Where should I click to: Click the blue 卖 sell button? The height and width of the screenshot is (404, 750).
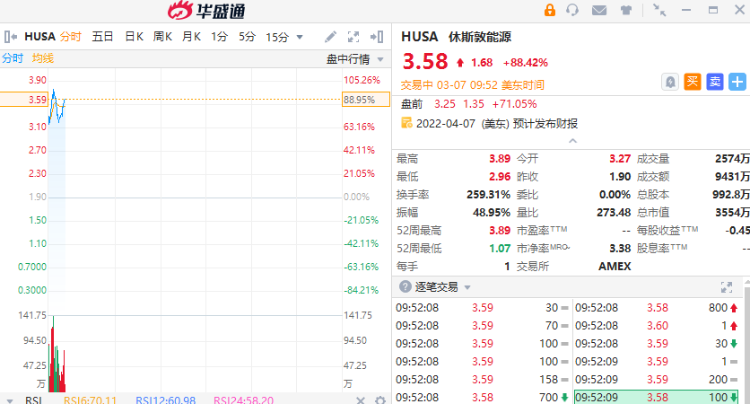714,82
